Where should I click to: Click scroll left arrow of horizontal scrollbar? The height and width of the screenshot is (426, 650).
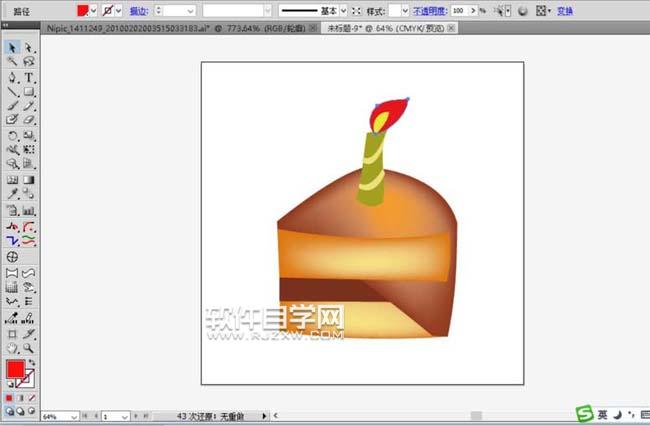pos(275,415)
